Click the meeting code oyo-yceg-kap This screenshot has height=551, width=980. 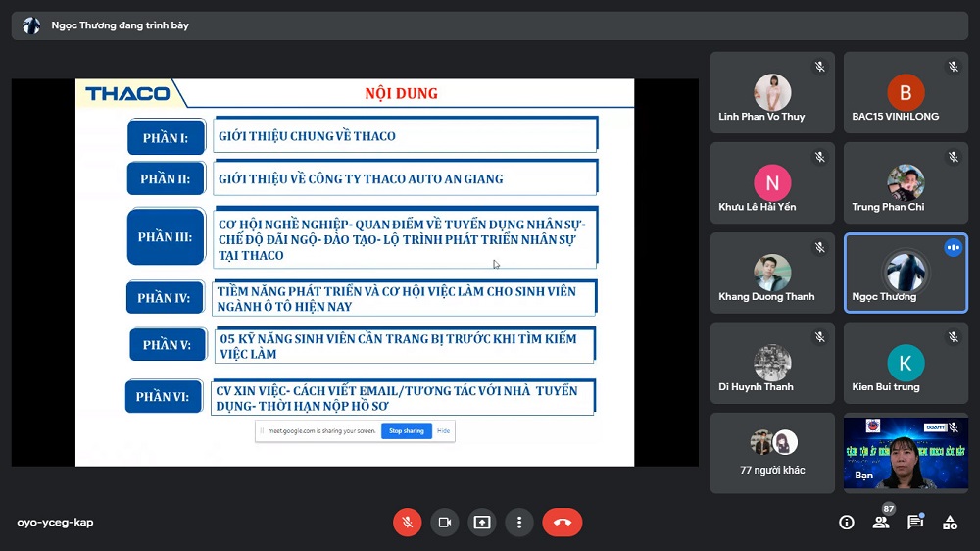coord(56,523)
